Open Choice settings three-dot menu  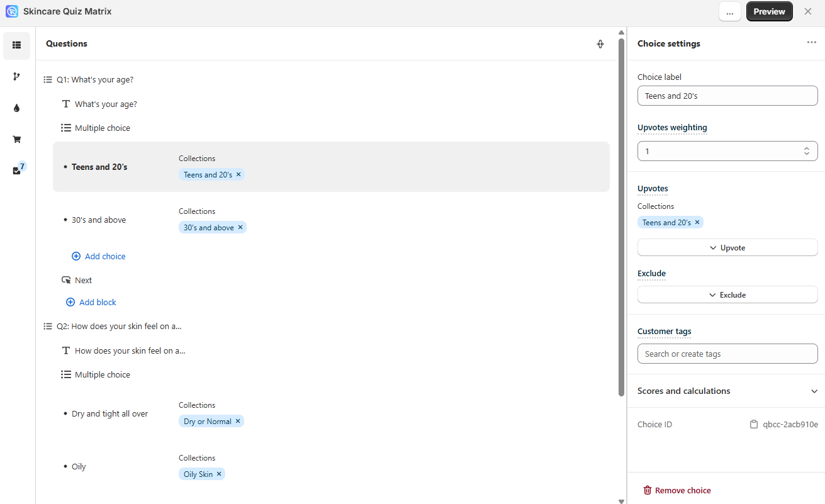812,42
